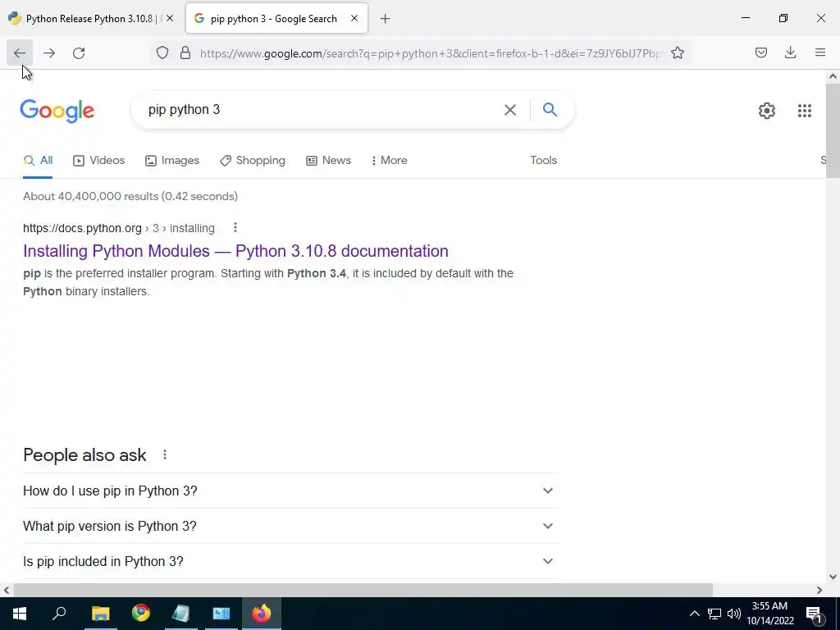The height and width of the screenshot is (630, 840).
Task: Open network status tray icon
Action: (x=714, y=614)
